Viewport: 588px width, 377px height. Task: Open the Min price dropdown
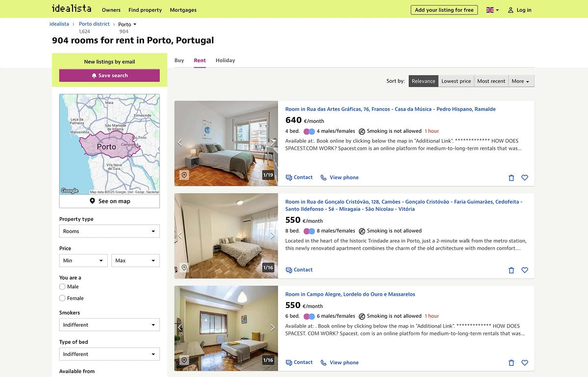pyautogui.click(x=83, y=260)
